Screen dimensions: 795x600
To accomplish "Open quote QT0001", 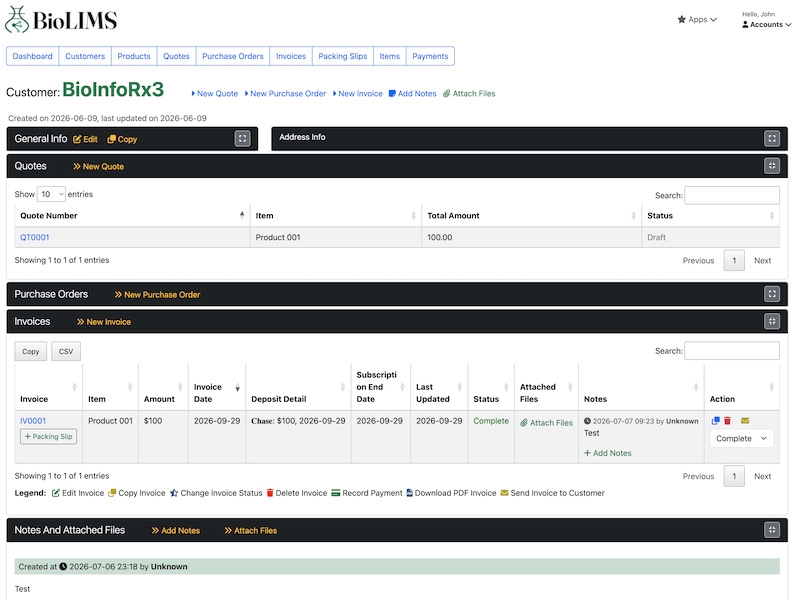I will click(x=34, y=237).
